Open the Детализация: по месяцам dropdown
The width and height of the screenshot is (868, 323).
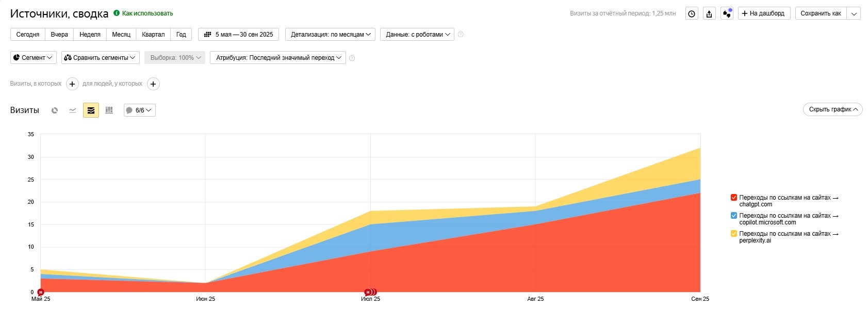(x=330, y=35)
